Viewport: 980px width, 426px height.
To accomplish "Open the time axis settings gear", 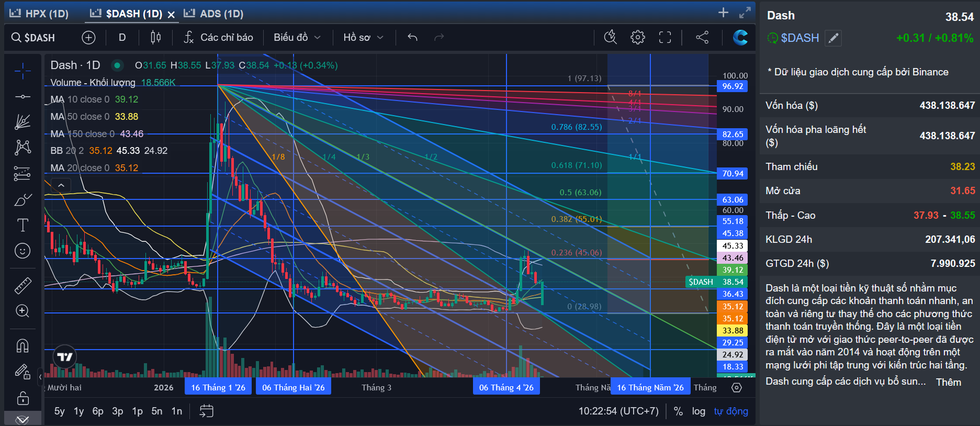I will [x=737, y=388].
